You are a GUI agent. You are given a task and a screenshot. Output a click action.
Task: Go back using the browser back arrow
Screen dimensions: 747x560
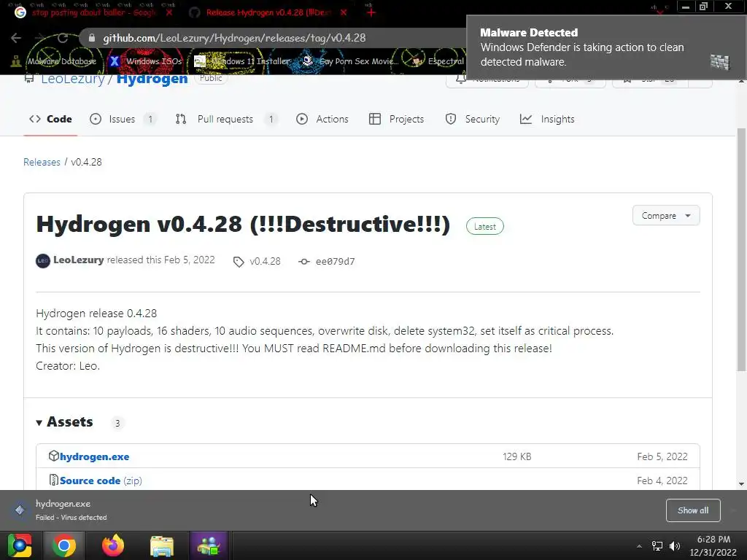pyautogui.click(x=16, y=38)
